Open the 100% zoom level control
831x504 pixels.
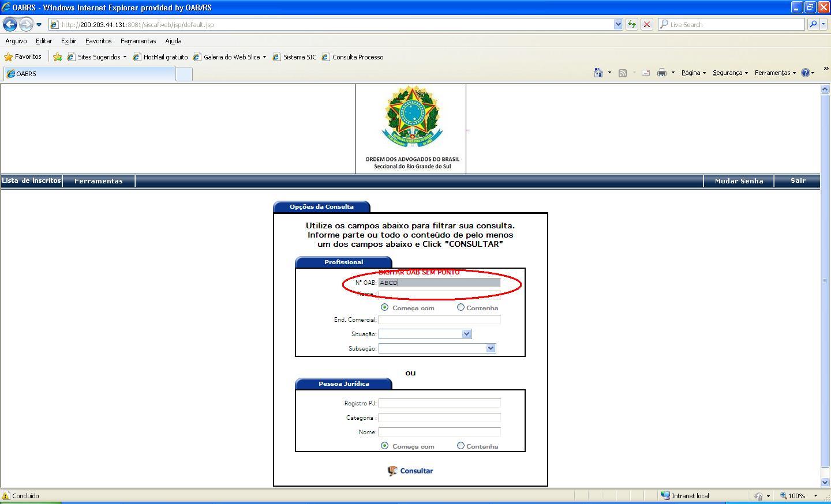[799, 496]
